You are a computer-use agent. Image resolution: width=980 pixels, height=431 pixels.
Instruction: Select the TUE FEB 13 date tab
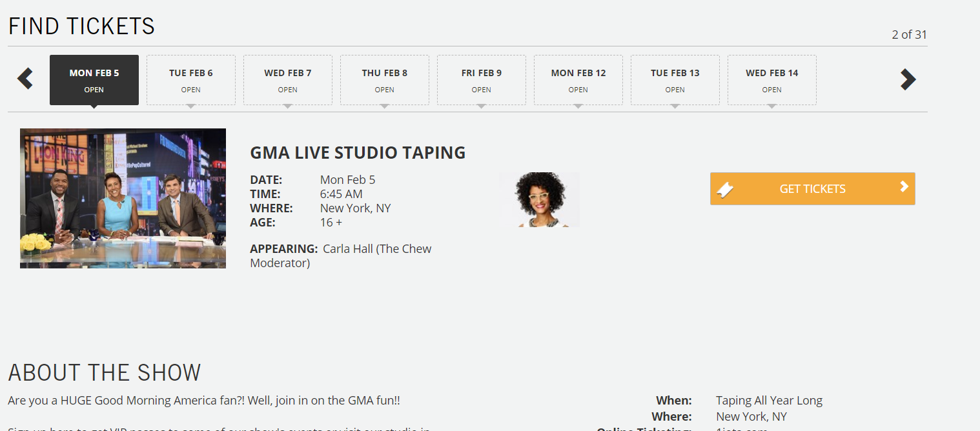point(675,80)
